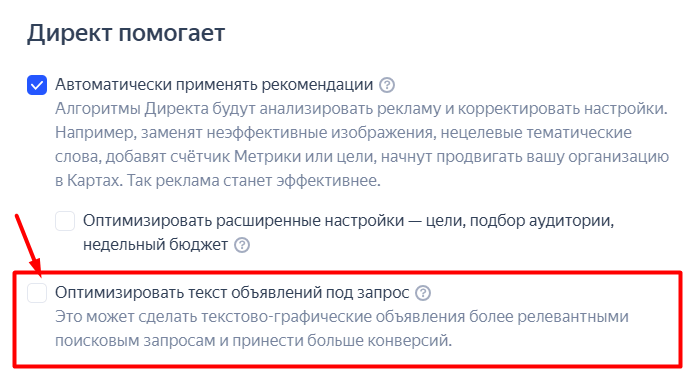Click the Автоматически применять рекомендации label
This screenshot has width=698, height=379.
[214, 85]
